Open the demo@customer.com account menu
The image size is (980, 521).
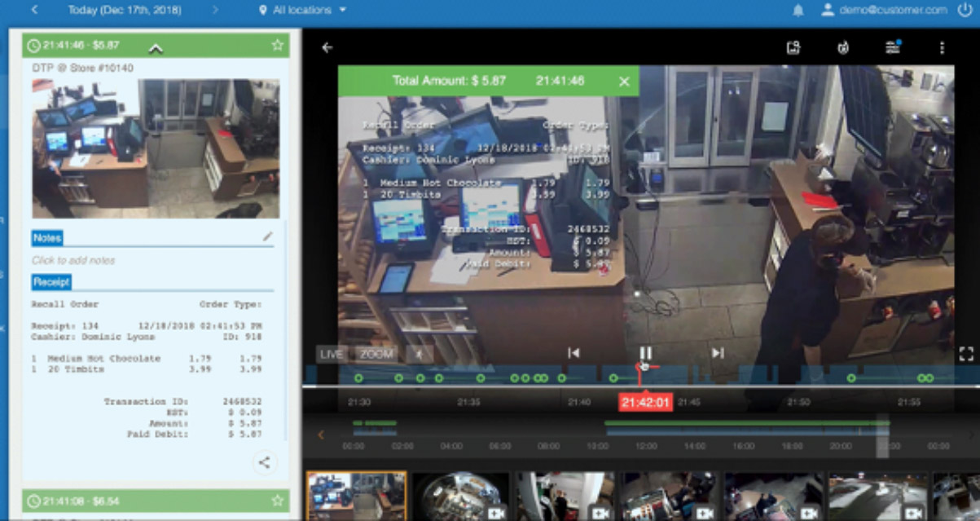(884, 10)
